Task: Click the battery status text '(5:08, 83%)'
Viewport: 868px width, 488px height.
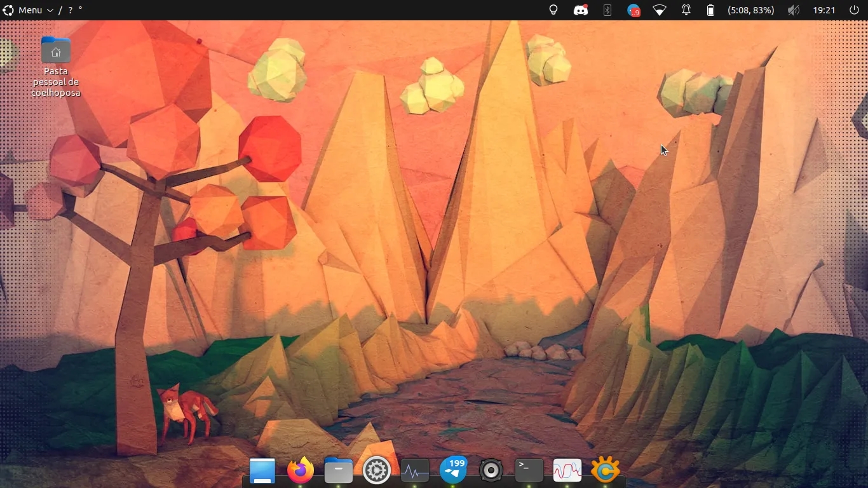Action: tap(751, 10)
